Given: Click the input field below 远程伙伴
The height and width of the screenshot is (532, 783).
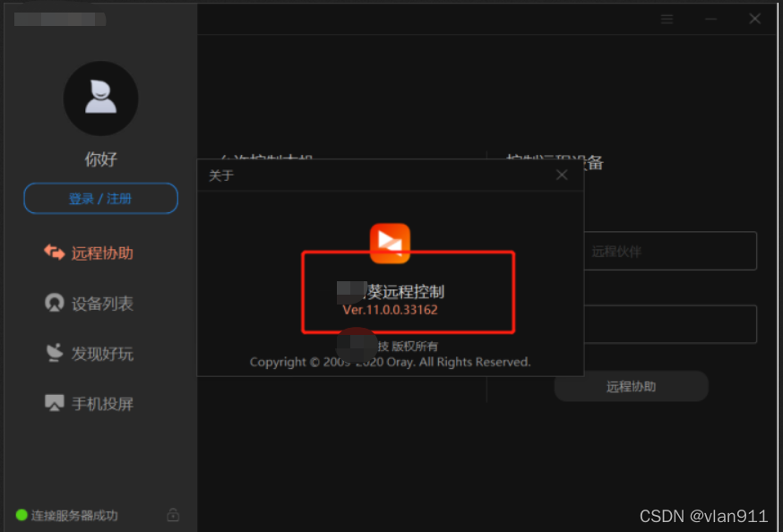Looking at the screenshot, I should point(670,324).
